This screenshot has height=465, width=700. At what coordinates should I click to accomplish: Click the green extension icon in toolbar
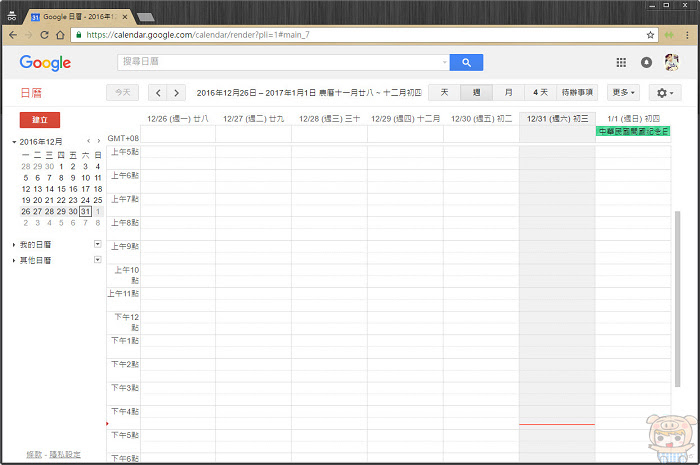click(669, 35)
